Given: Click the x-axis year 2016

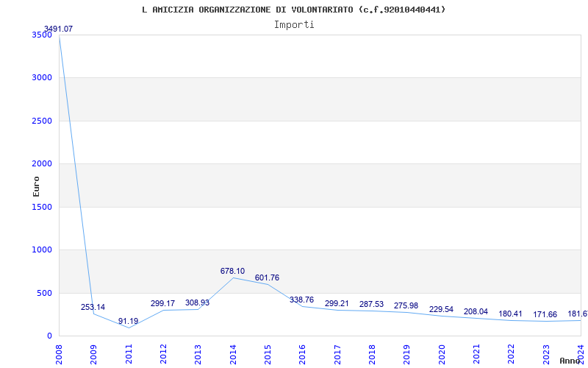Looking at the screenshot, I should point(302,355).
